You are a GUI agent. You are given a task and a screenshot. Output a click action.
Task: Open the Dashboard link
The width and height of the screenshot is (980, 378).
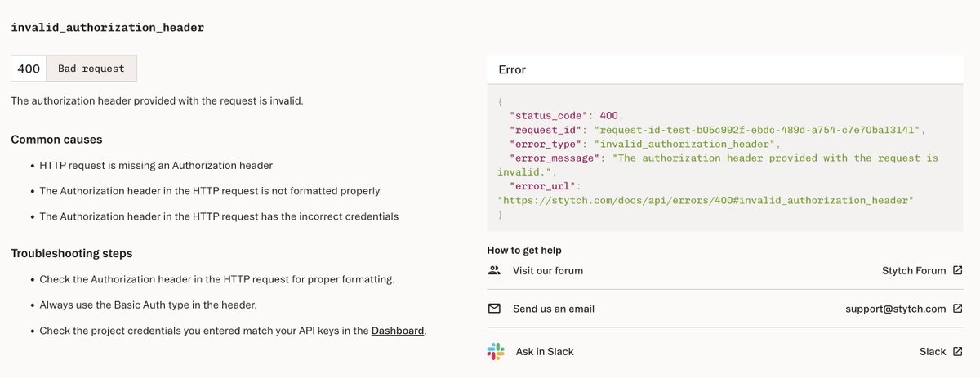tap(398, 331)
